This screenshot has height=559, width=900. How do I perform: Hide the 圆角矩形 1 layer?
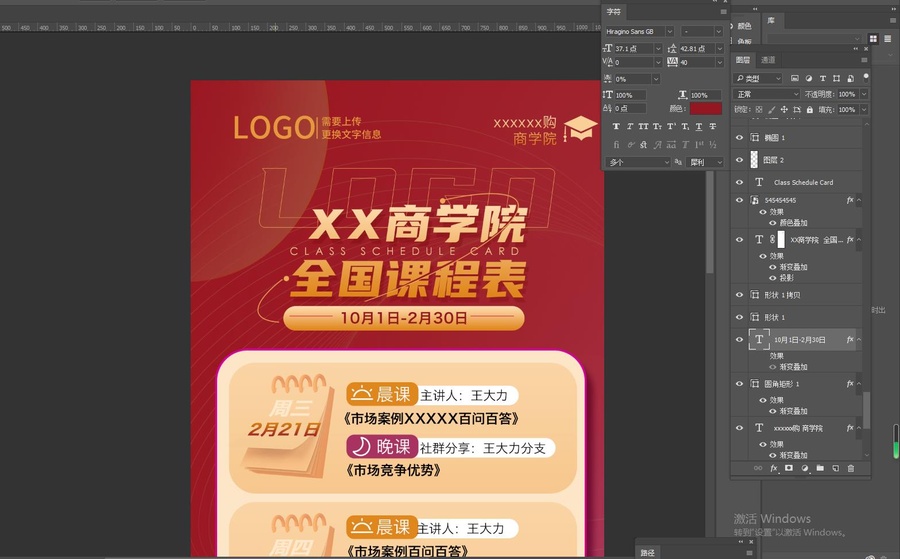pos(739,384)
